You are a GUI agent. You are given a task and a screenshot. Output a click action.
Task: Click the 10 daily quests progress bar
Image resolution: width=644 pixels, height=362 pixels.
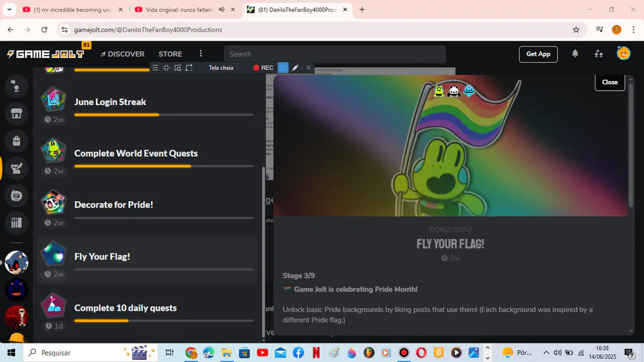(x=164, y=321)
